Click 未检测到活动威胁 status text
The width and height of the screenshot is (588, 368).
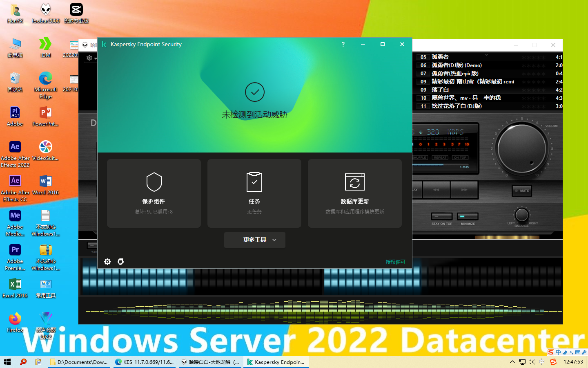[x=255, y=115]
